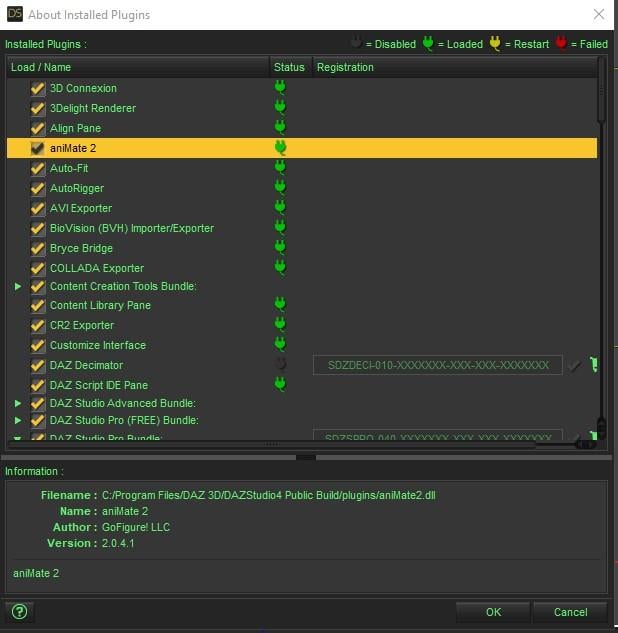Click the help question mark icon
Screen dimensions: 618x633
[x=19, y=612]
